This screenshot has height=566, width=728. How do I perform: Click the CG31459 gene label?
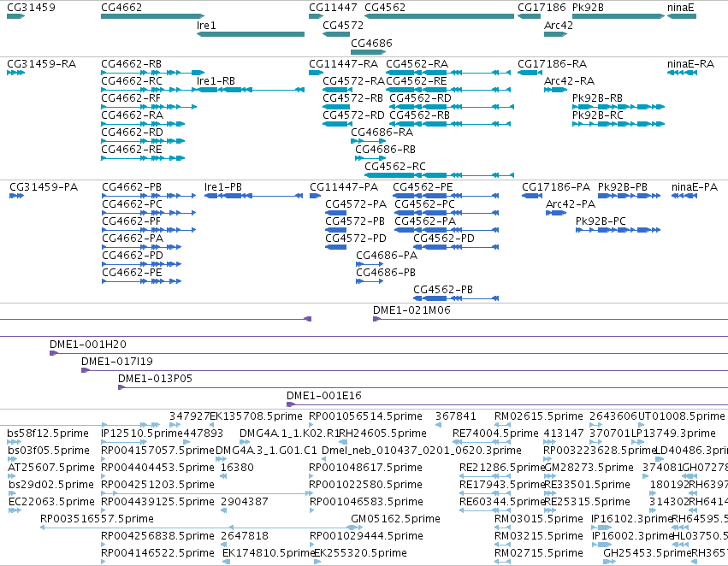click(x=31, y=8)
